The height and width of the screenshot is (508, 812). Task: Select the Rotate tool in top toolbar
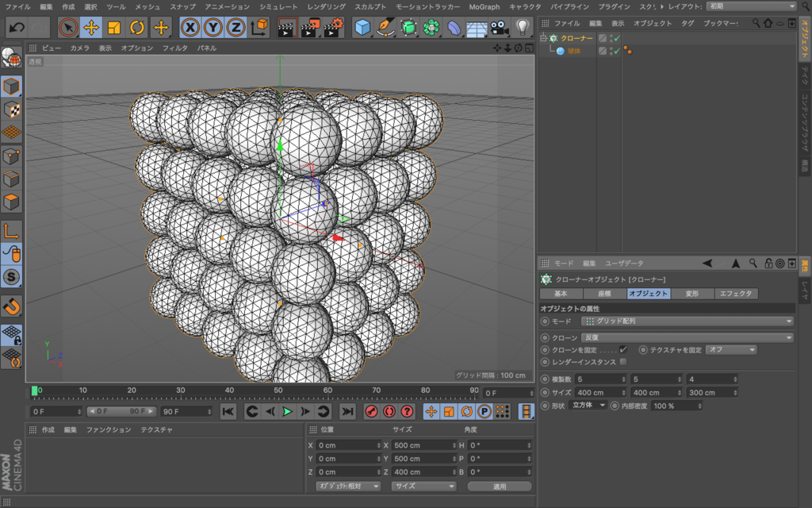pyautogui.click(x=137, y=28)
